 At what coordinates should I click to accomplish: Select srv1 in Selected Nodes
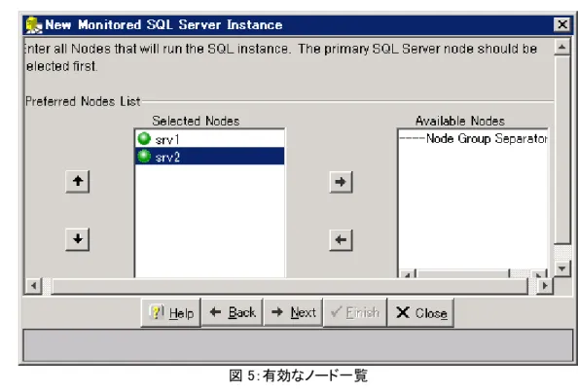210,139
